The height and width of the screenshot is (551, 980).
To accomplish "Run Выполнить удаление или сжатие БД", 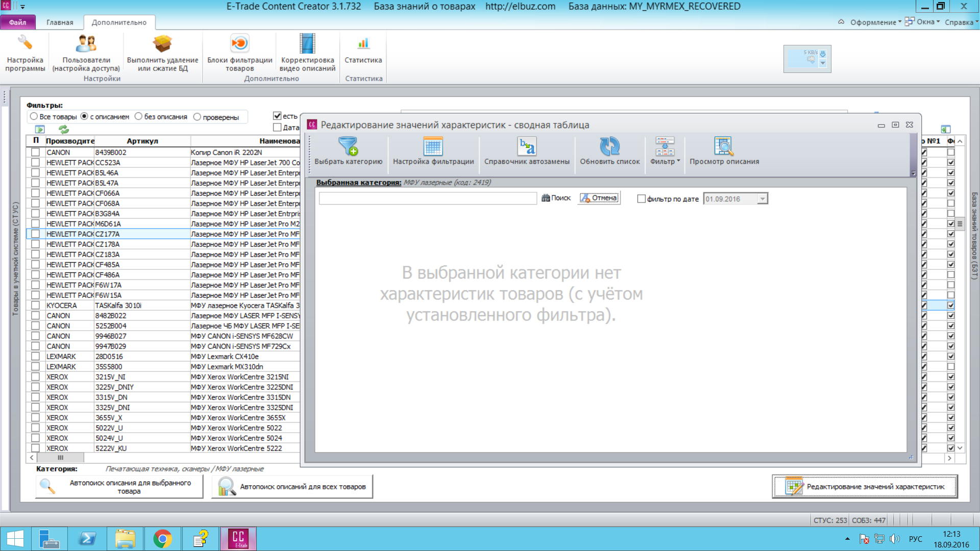I will tap(162, 53).
